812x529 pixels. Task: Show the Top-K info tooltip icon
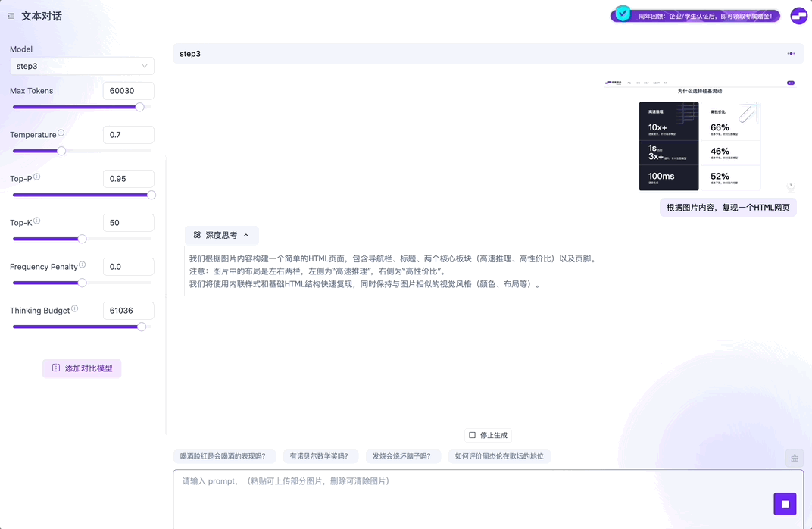click(37, 221)
